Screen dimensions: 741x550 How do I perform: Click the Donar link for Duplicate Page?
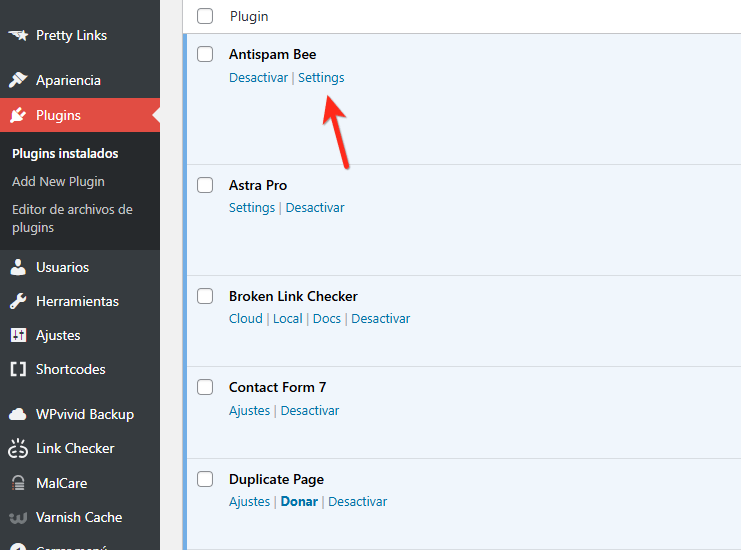pos(299,501)
